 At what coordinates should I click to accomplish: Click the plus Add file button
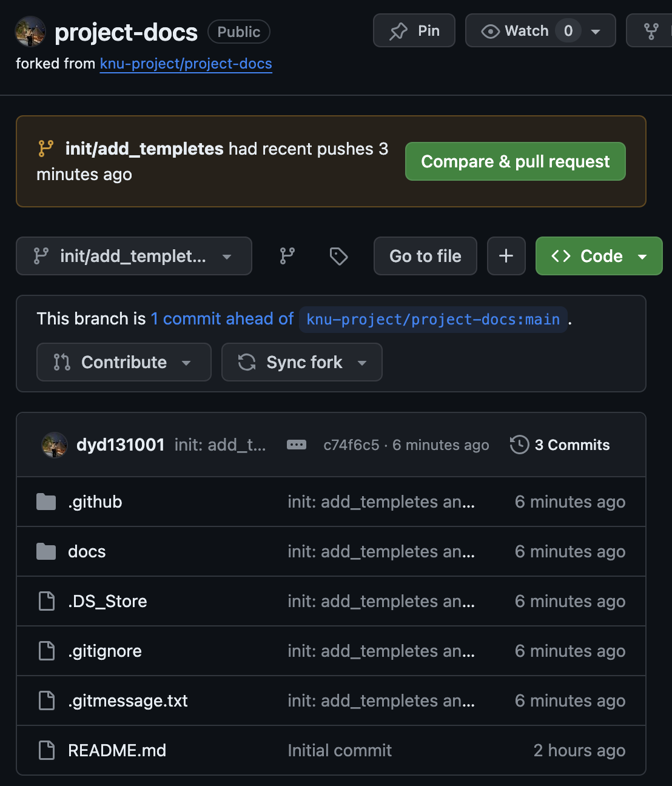506,256
